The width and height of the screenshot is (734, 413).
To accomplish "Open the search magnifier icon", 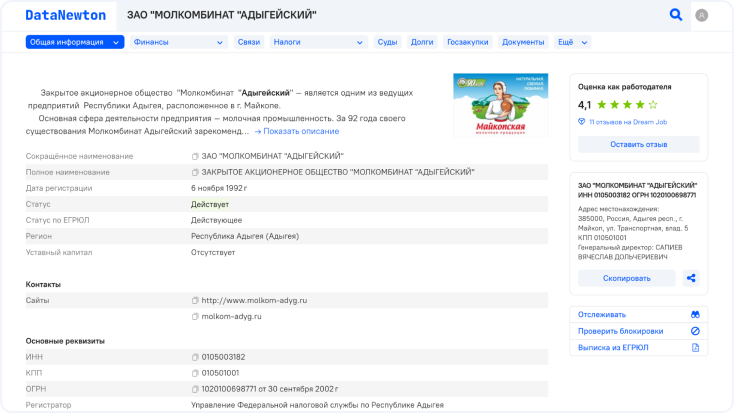I will tap(675, 15).
